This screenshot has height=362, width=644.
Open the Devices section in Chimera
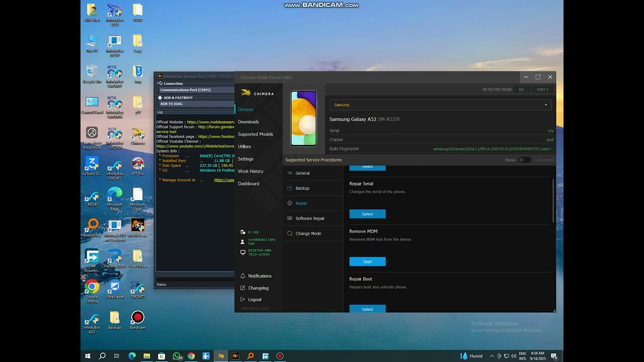246,110
